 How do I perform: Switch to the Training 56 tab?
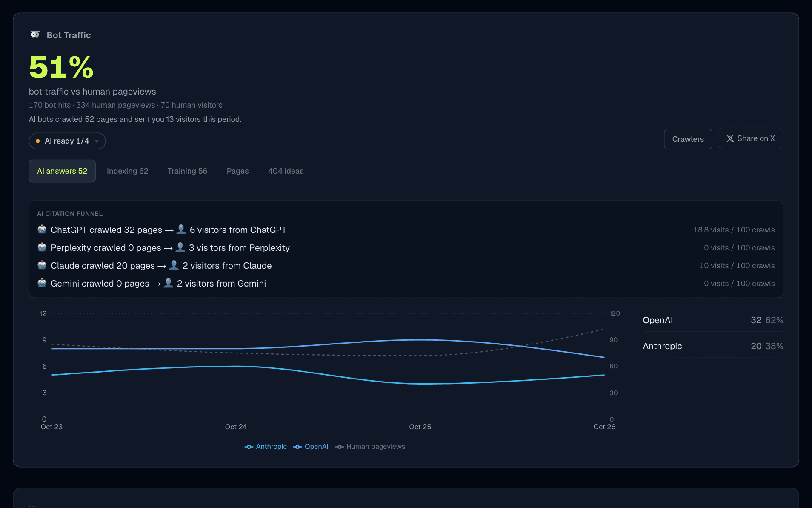coord(187,171)
